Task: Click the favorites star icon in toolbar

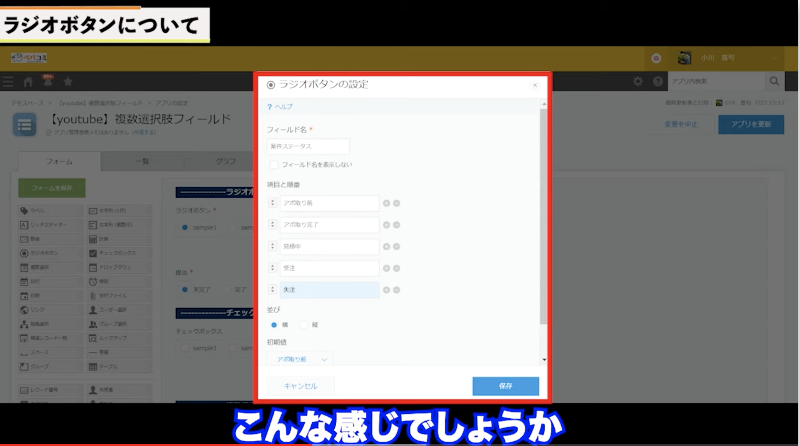Action: [67, 81]
